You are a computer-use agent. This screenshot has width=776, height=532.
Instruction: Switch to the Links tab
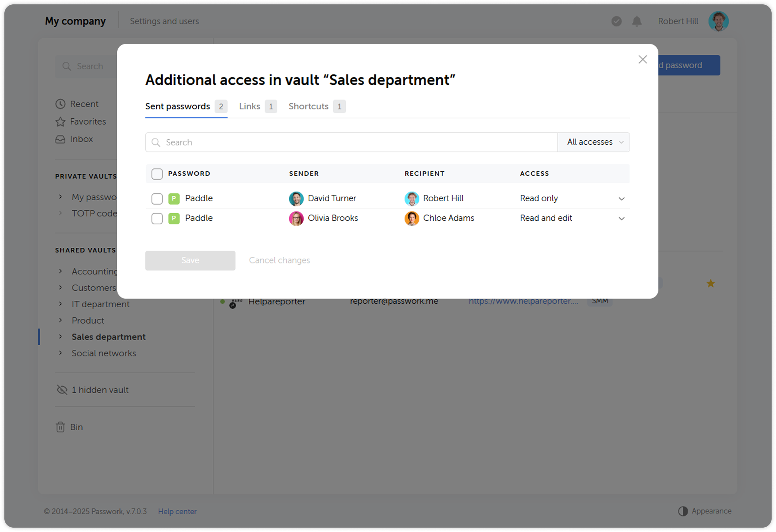tap(249, 106)
